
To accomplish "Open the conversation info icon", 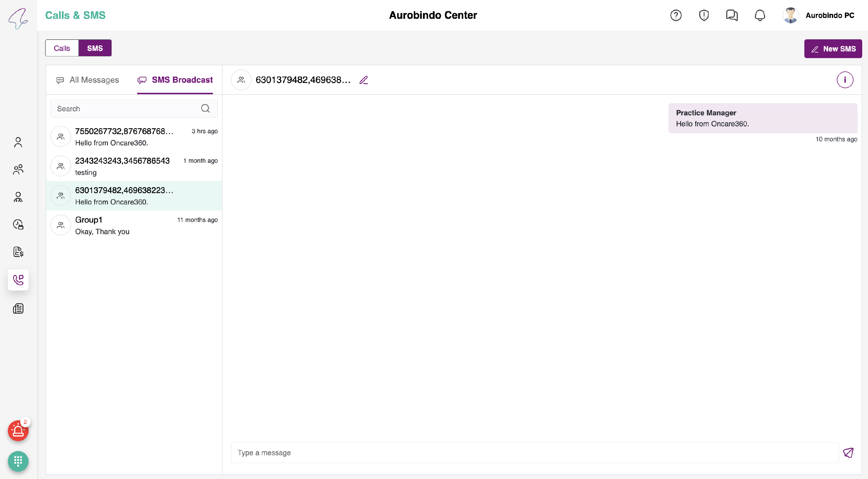I will pos(844,80).
